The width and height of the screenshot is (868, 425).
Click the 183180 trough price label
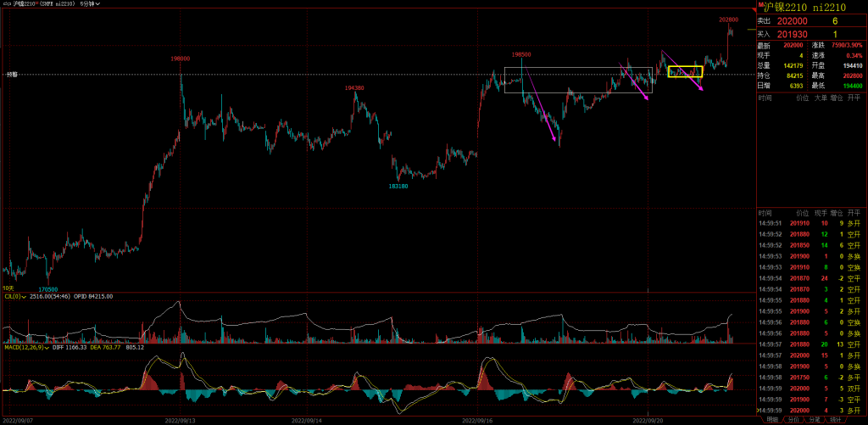click(398, 185)
